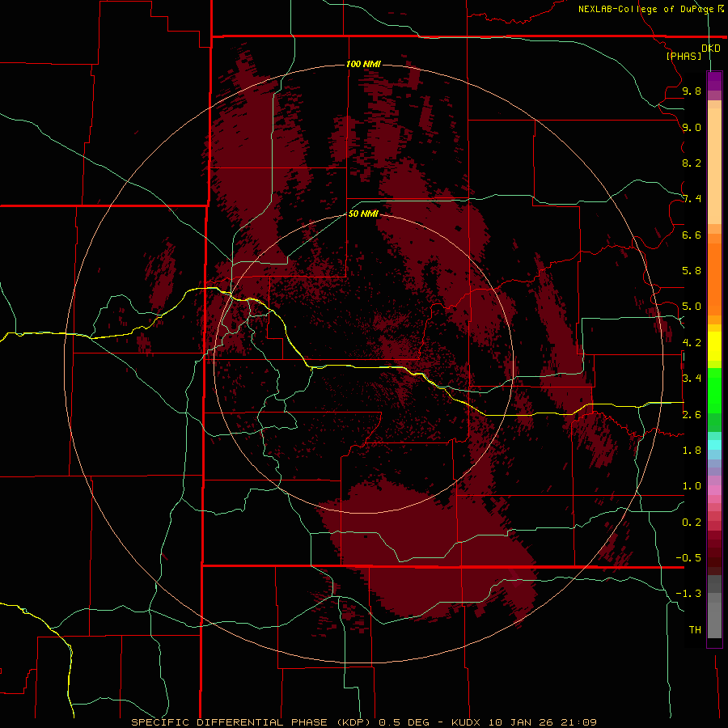Image resolution: width=728 pixels, height=728 pixels.
Task: Click the 5.0 value on color scale
Action: click(692, 307)
